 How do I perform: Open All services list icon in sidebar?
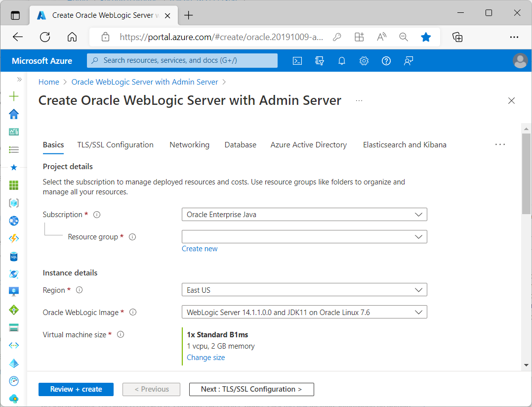13,149
